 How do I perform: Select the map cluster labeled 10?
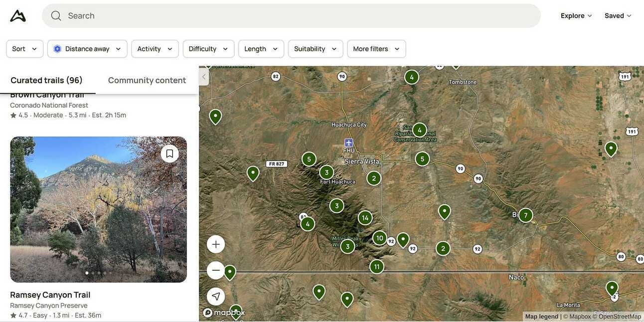point(380,238)
